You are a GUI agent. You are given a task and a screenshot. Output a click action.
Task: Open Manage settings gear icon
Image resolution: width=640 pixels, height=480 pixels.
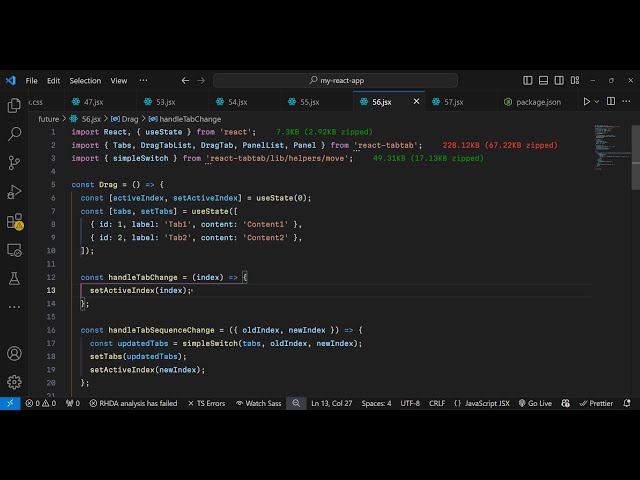tap(14, 381)
